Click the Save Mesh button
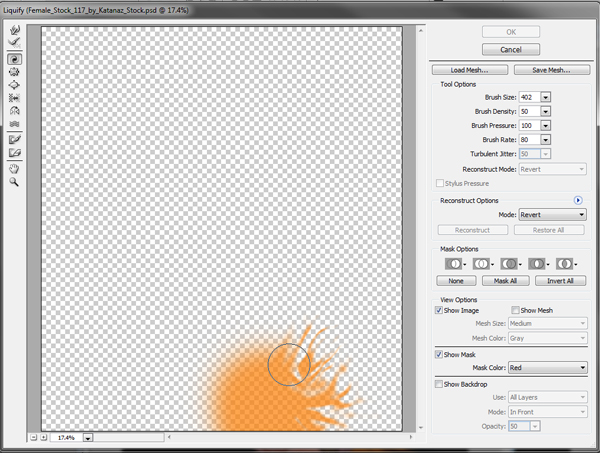Viewport: 600px width, 453px height. (551, 70)
